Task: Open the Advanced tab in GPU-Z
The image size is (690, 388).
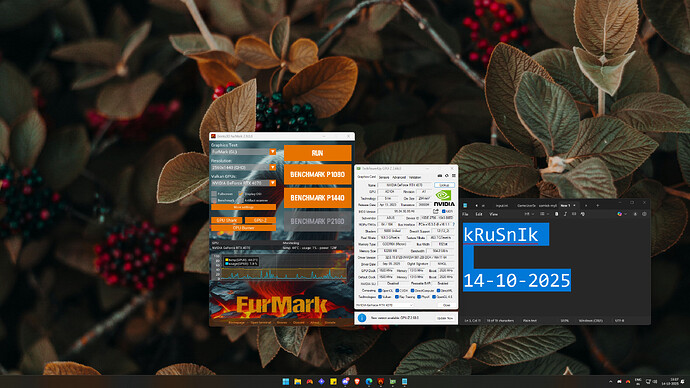Action: 399,177
